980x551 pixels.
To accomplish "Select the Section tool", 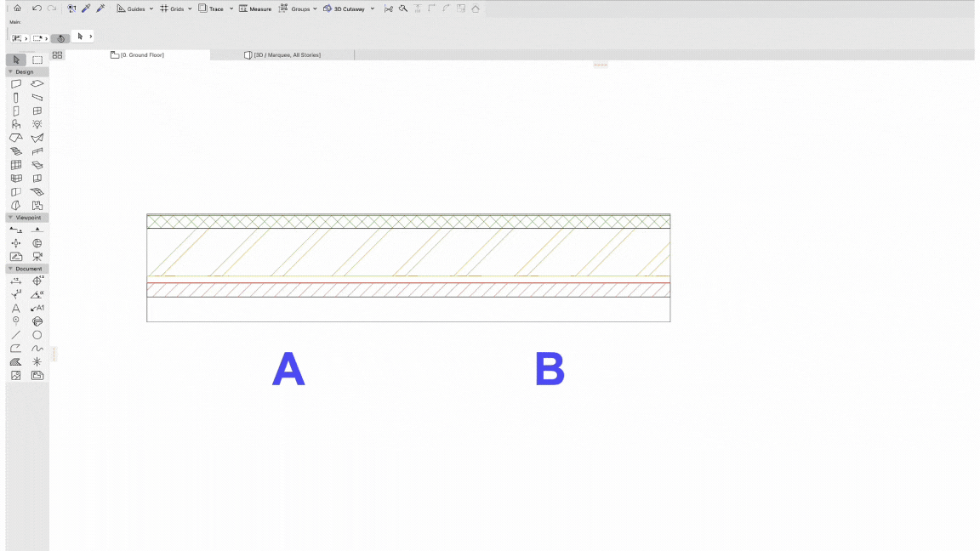I will 16,230.
